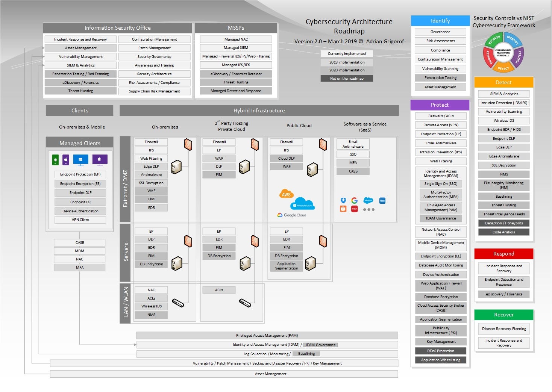Select the green Recover header

coord(503,315)
